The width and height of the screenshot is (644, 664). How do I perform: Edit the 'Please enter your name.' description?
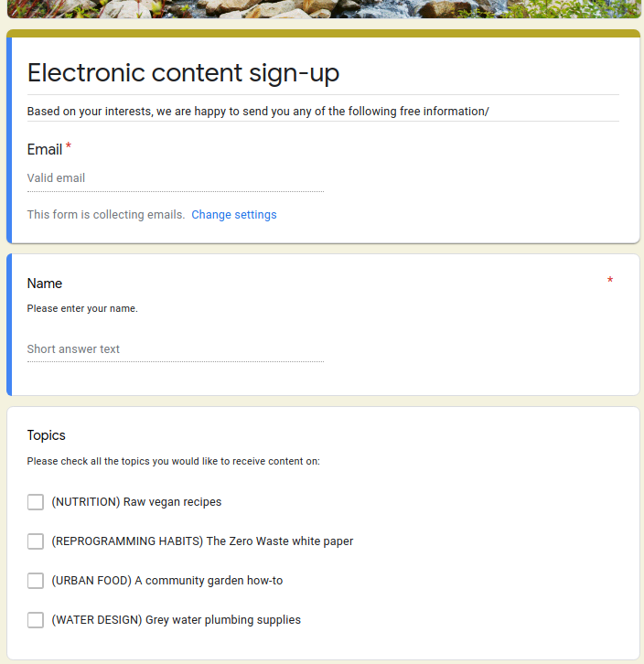pyautogui.click(x=82, y=308)
